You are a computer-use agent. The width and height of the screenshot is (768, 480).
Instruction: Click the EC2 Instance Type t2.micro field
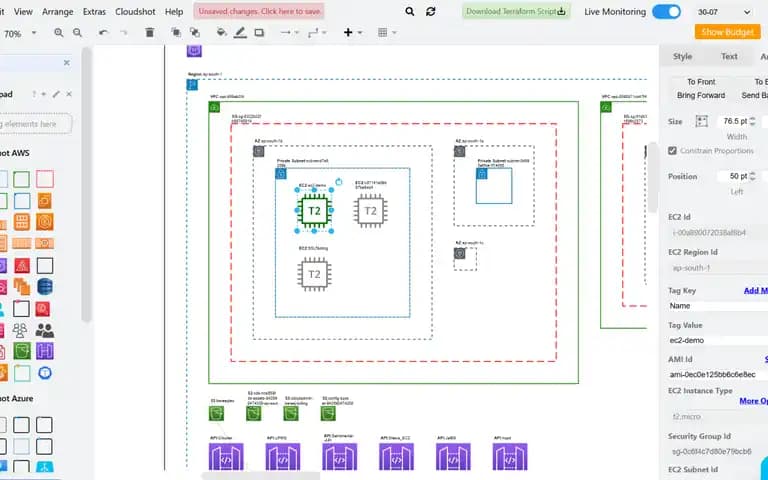[x=718, y=416]
